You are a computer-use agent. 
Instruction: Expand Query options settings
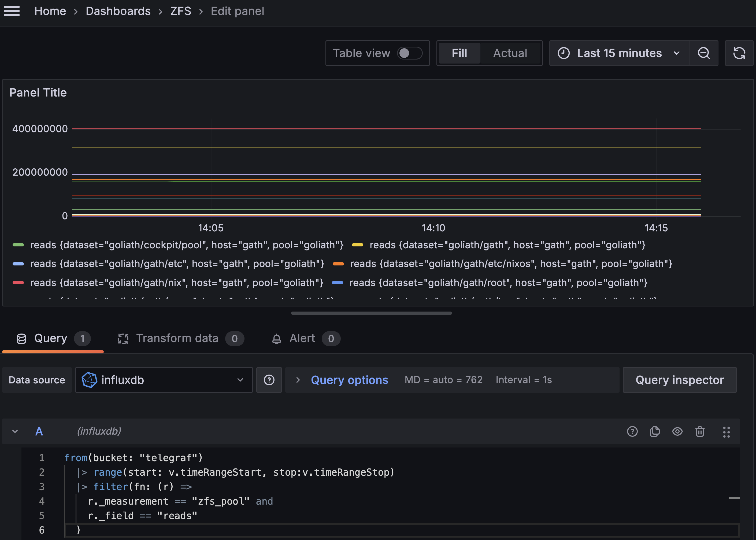(349, 380)
